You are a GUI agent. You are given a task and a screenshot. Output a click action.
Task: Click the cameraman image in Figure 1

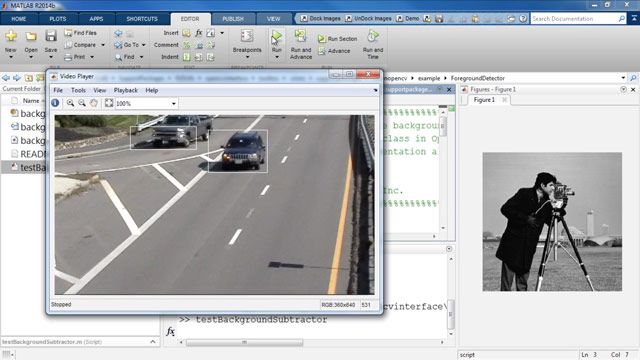(552, 222)
